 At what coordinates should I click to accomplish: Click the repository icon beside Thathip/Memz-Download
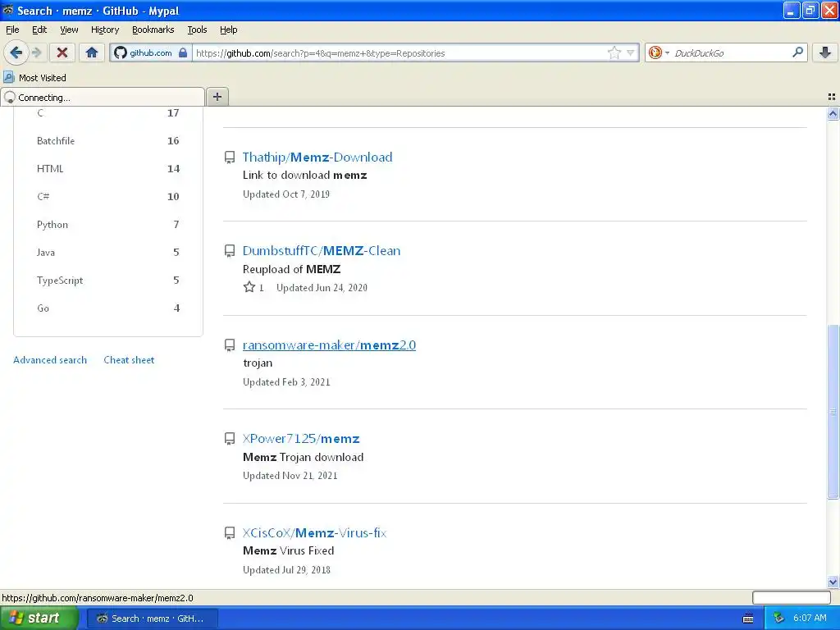point(230,157)
